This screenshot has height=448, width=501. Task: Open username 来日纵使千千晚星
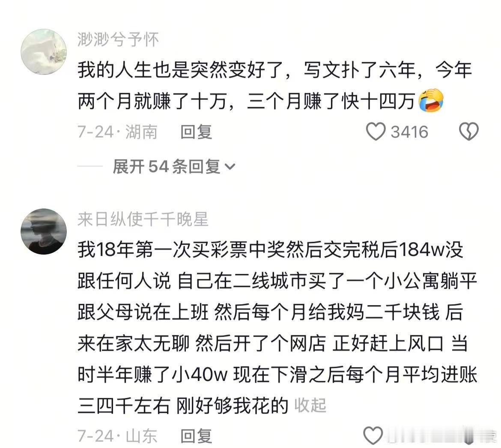pyautogui.click(x=143, y=220)
